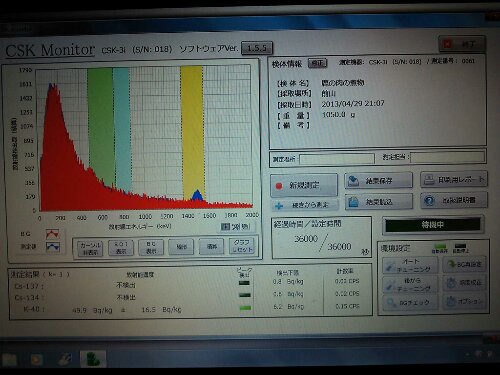This screenshot has width=500, height=375.
Task: Toggle the ROI display (ROI表示) button
Action: [121, 248]
